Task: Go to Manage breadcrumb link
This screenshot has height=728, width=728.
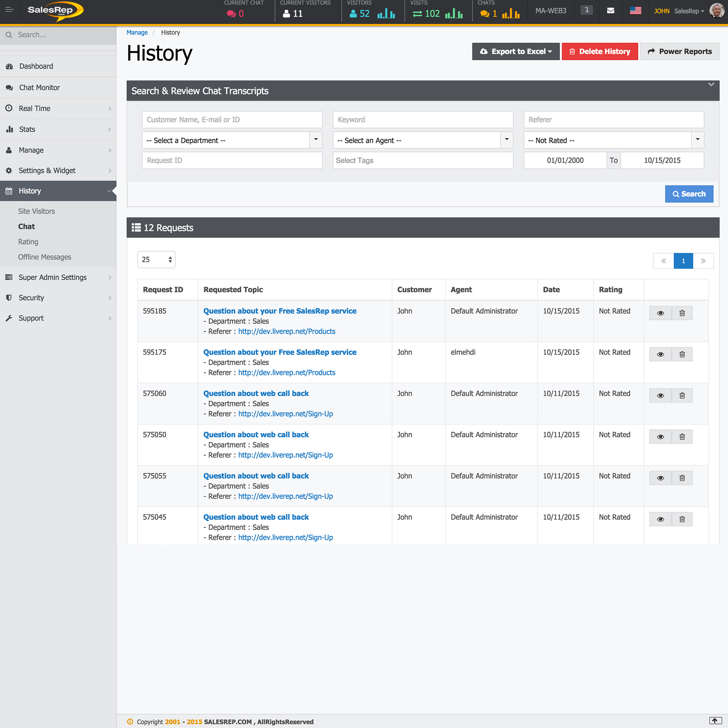Action: pos(137,32)
